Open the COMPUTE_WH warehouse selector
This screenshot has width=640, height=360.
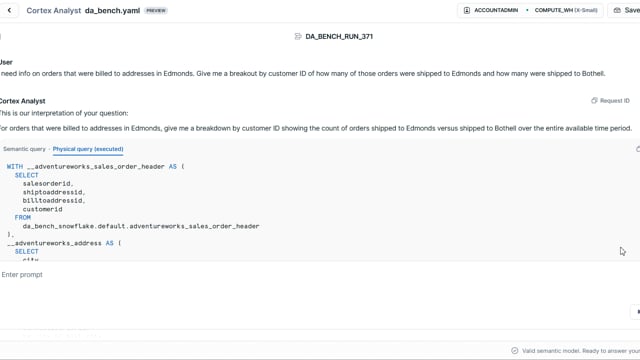(x=566, y=10)
